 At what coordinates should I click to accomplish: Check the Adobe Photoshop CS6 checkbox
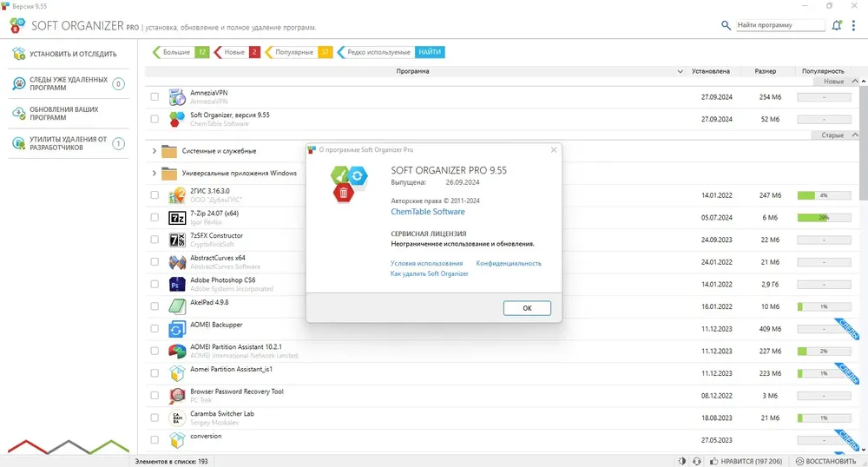155,285
